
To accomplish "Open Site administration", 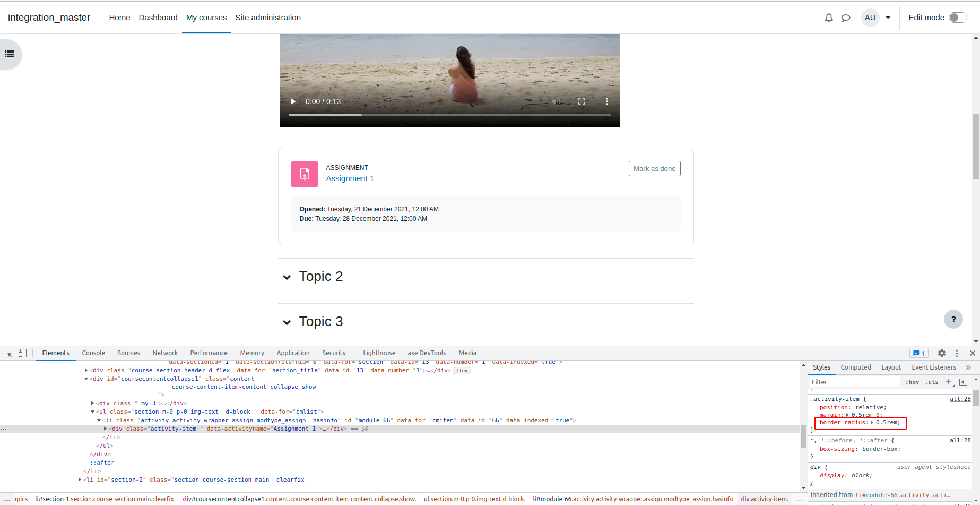I will click(268, 18).
